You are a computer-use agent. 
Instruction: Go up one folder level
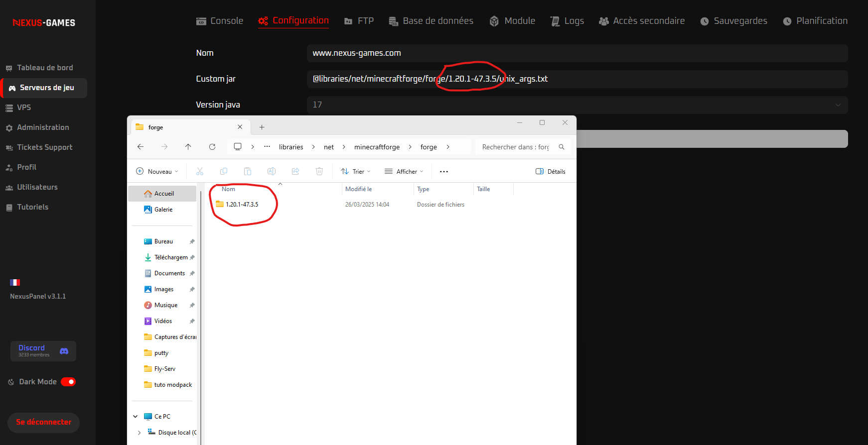coord(188,147)
